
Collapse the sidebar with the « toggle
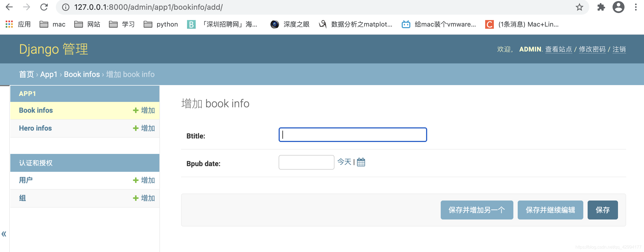[4, 234]
